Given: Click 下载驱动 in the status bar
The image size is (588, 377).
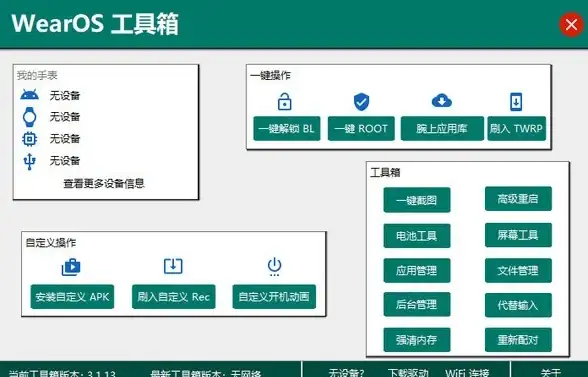Looking at the screenshot, I should pos(408,373).
